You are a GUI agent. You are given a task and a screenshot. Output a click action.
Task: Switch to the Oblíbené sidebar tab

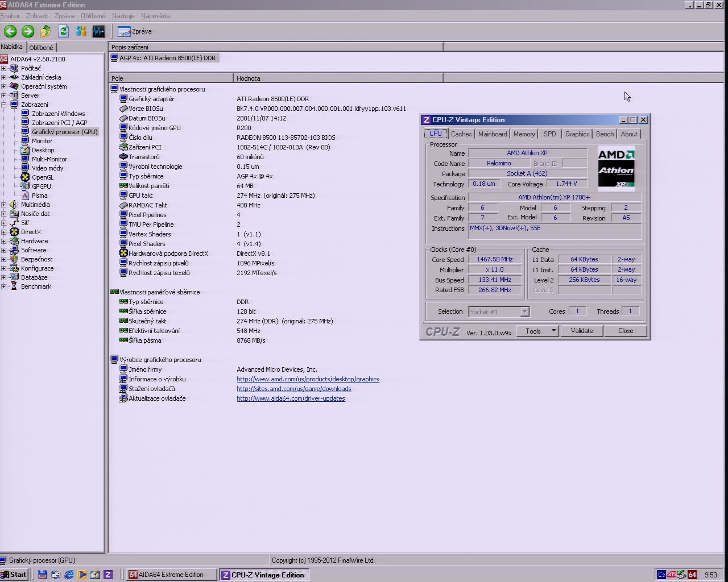(42, 48)
